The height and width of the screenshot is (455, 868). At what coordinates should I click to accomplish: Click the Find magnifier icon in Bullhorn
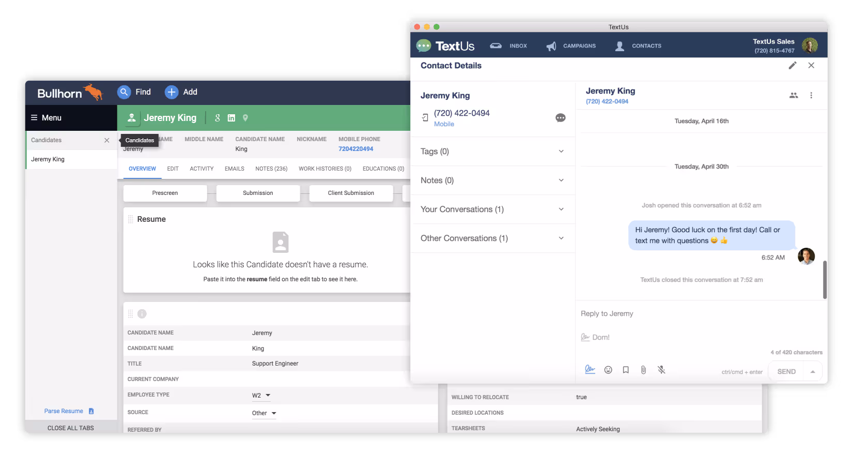(123, 92)
